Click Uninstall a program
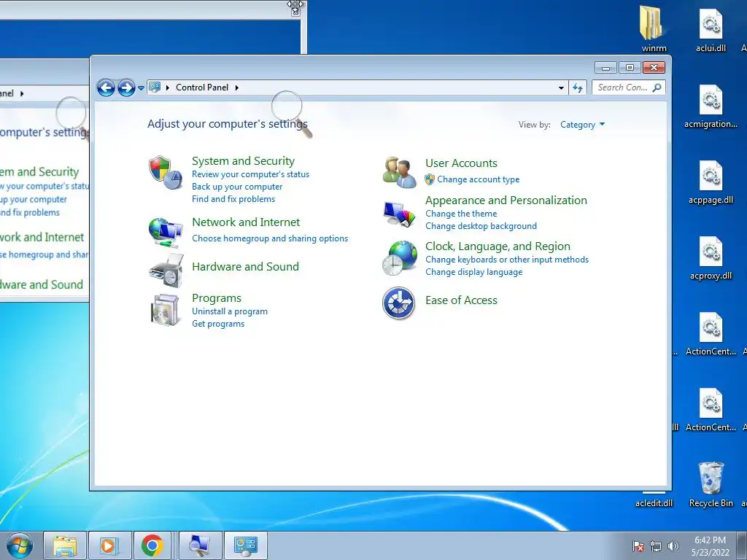Viewport: 747px width, 560px height. (230, 311)
